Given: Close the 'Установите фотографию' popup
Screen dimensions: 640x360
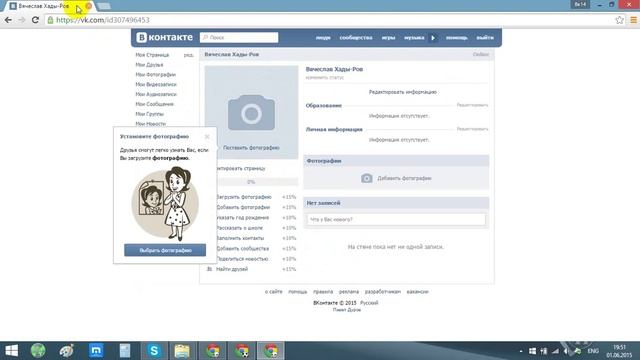Looking at the screenshot, I should tap(207, 136).
